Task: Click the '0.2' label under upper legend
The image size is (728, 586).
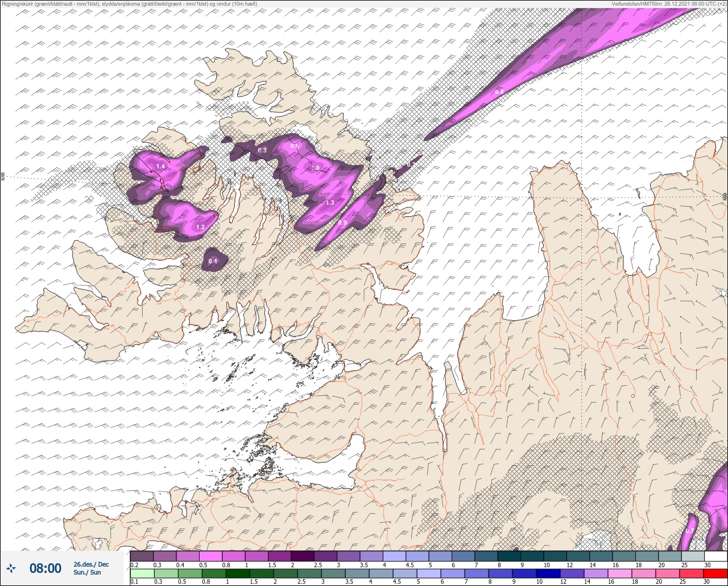Action: click(134, 564)
